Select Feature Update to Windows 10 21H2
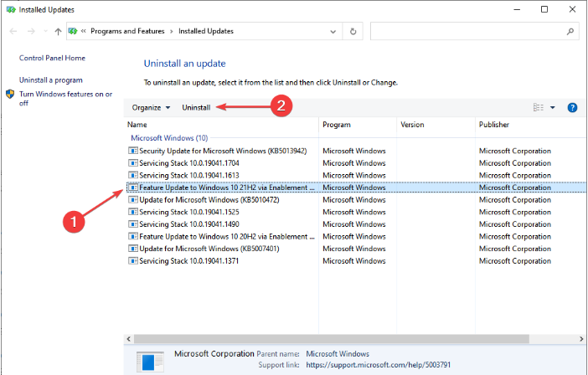 pos(355,187)
